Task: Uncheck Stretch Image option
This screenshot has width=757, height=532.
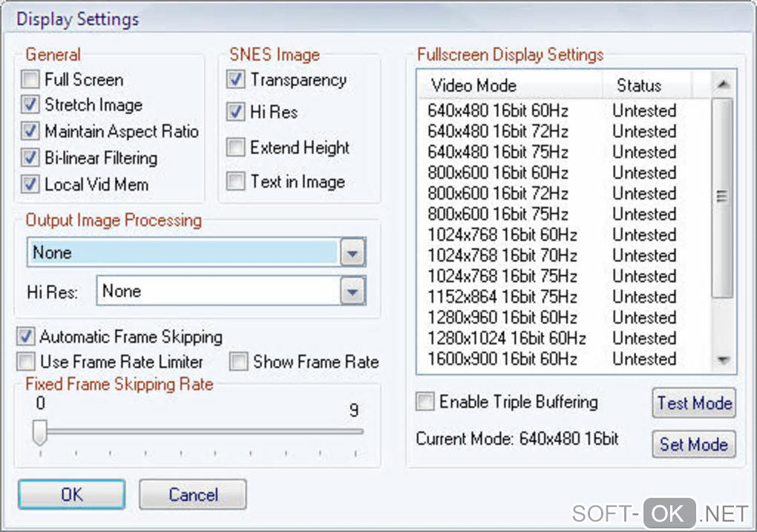Action: 30,105
